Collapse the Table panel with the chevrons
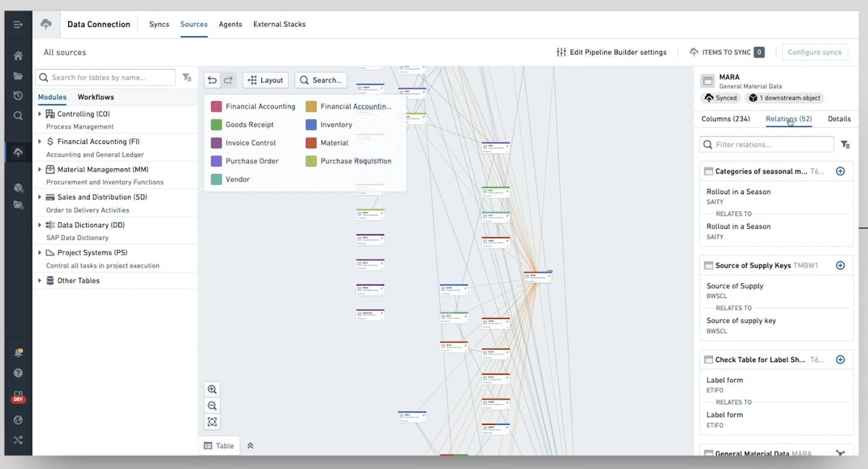868x469 pixels. [x=250, y=445]
